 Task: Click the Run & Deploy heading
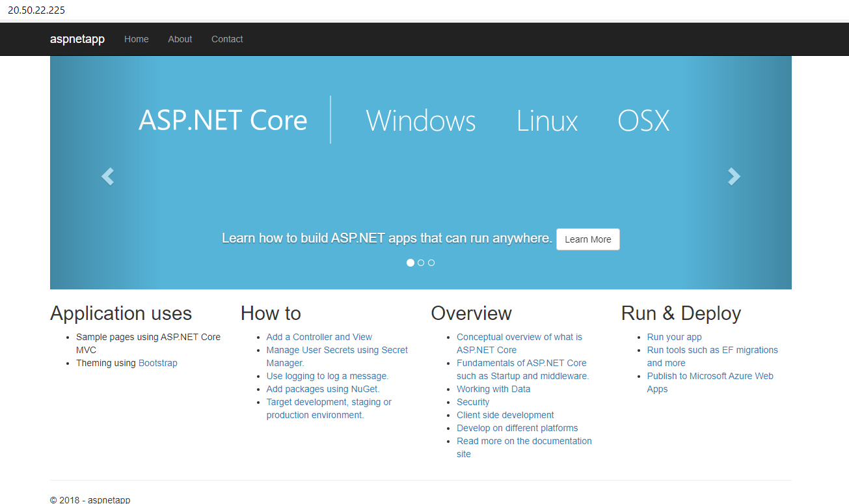(x=681, y=313)
